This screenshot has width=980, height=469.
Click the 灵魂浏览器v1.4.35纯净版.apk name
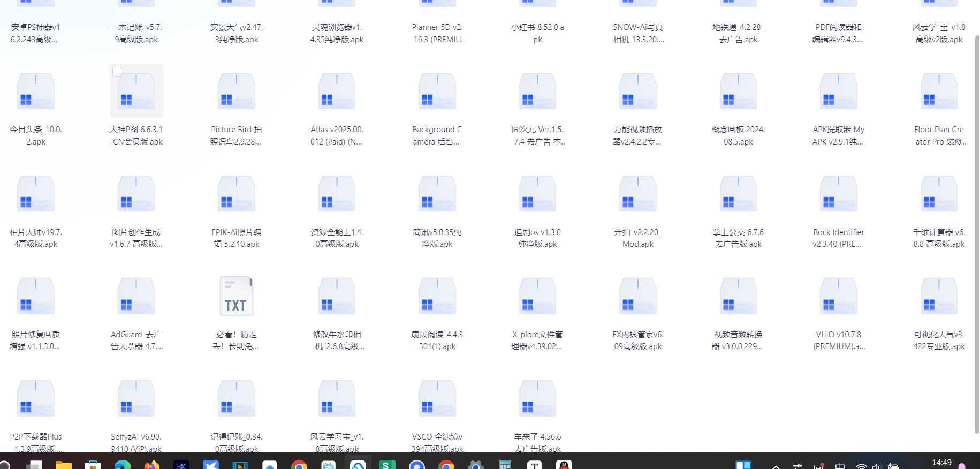(337, 33)
